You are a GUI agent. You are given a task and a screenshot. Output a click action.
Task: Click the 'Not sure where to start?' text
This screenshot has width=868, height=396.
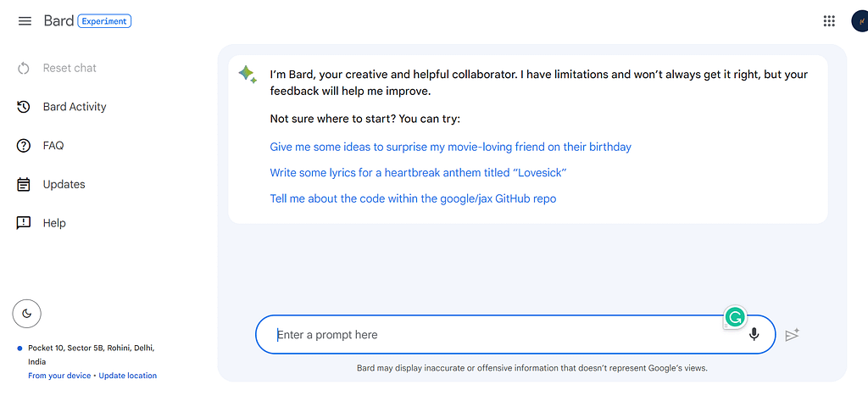365,119
